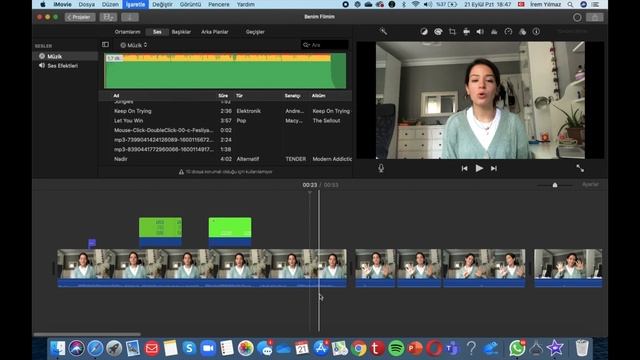
Task: Open the Apple menu
Action: click(x=42, y=4)
